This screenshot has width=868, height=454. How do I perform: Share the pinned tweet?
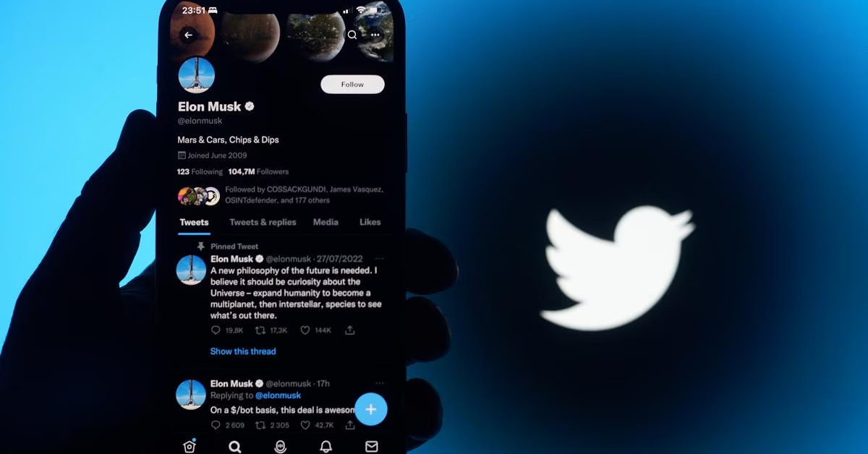coord(350,330)
